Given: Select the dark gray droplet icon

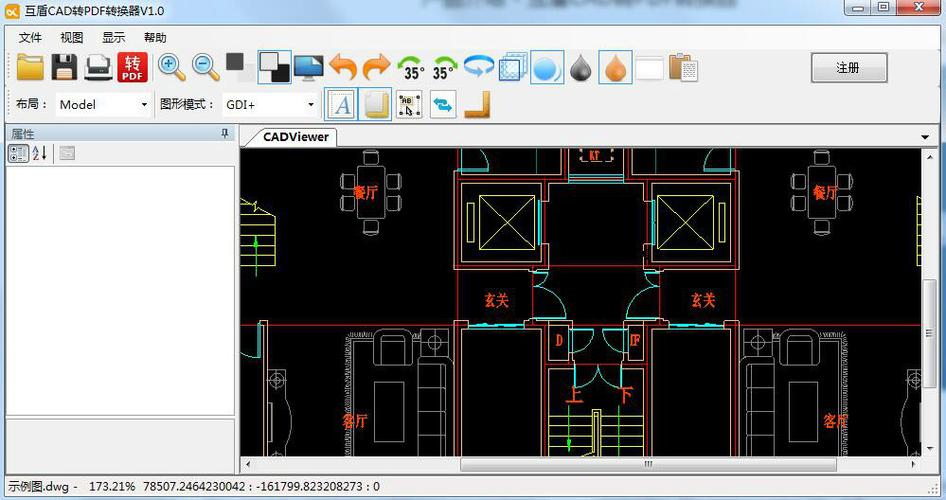Looking at the screenshot, I should click(581, 68).
